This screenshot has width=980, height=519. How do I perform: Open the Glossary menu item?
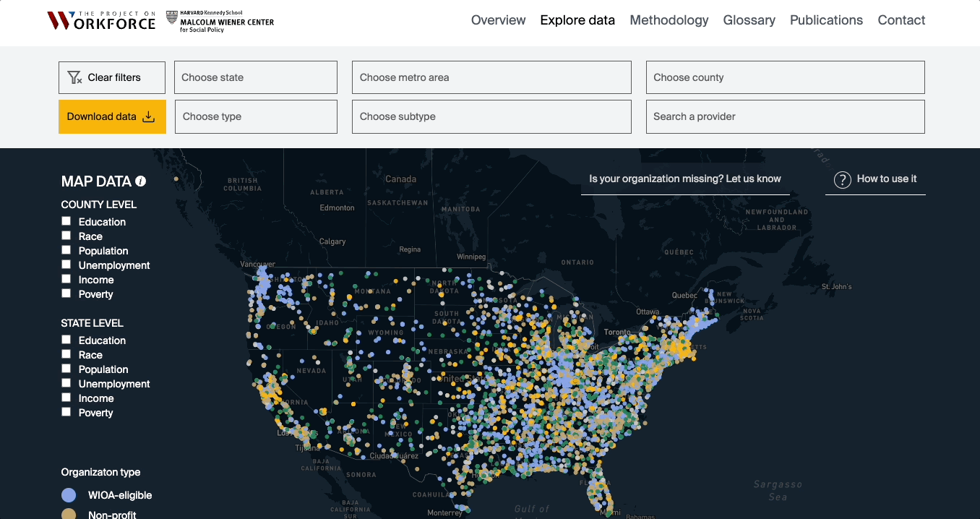coord(749,20)
